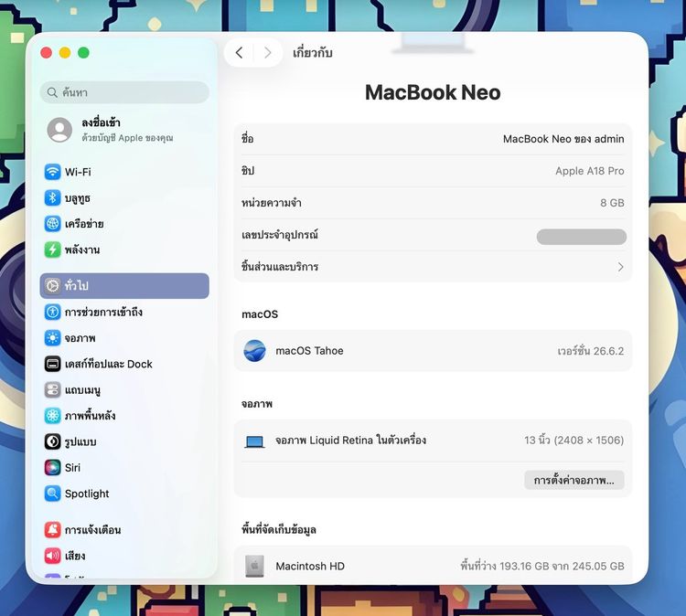Open Accessibility (การช่วยการเข้าถึง) icon
This screenshot has height=616, width=686.
(x=52, y=313)
